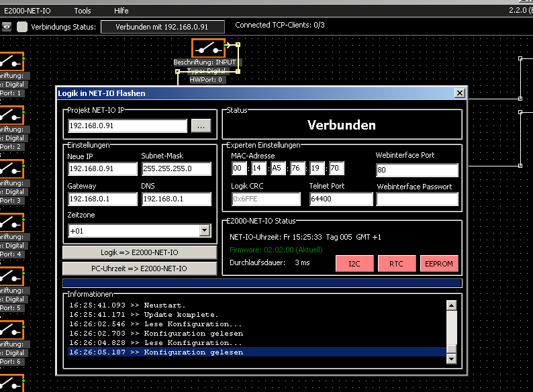Pick the switch block for Port 4
The width and height of the screenshot is (533, 392).
click(11, 223)
